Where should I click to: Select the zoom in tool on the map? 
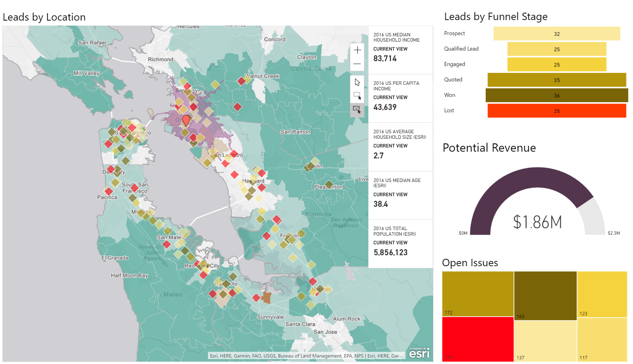[x=357, y=50]
